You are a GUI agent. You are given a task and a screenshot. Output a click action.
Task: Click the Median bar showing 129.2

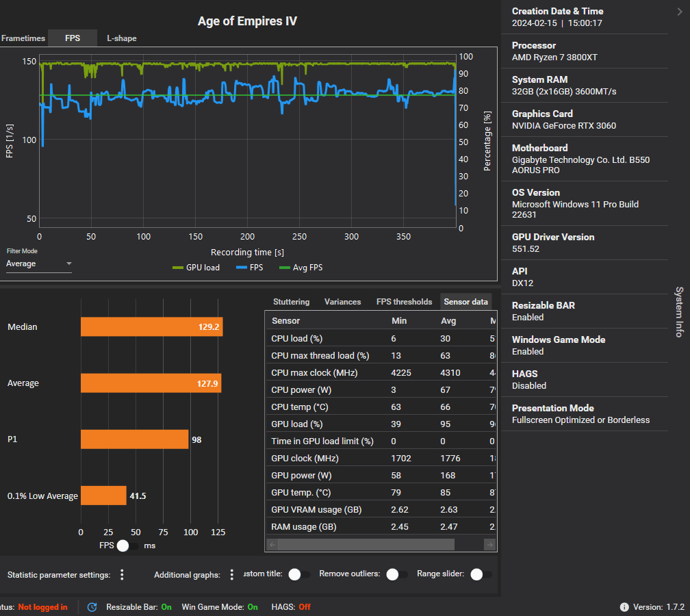[152, 327]
